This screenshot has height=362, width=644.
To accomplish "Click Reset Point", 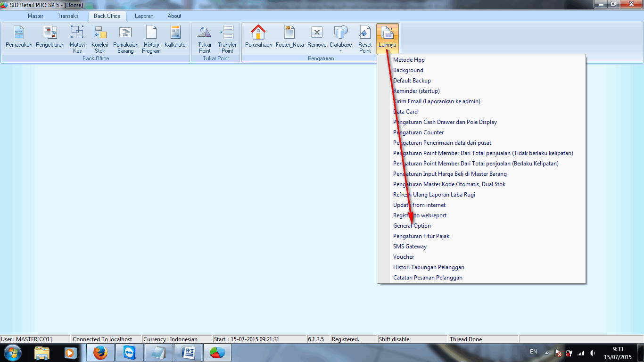I will coord(365,39).
